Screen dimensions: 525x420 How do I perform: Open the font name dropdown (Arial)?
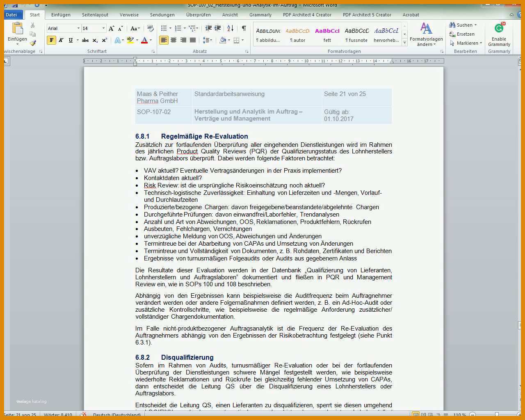78,28
